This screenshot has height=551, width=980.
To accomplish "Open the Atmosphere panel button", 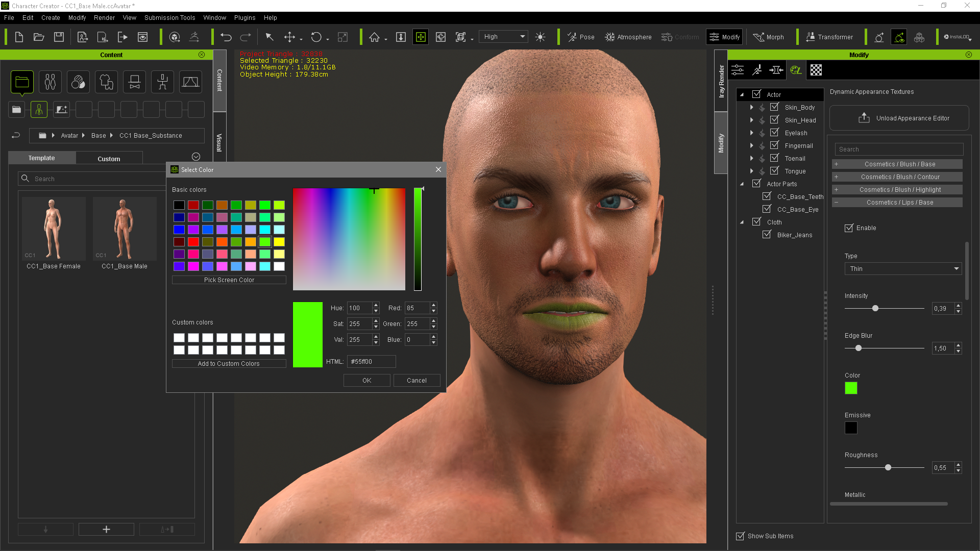I will pyautogui.click(x=628, y=37).
